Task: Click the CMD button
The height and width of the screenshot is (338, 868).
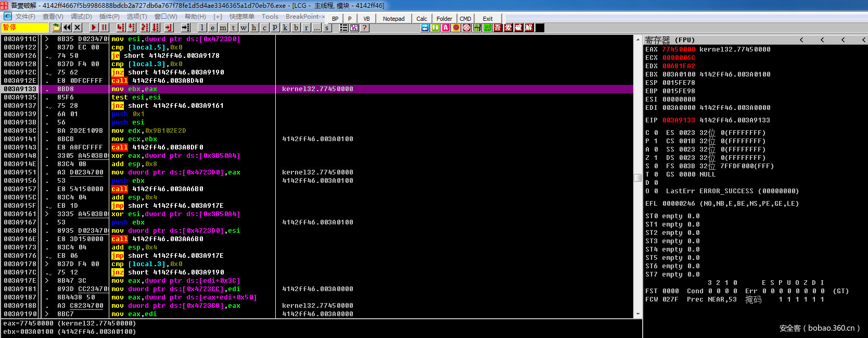Action: click(x=465, y=19)
